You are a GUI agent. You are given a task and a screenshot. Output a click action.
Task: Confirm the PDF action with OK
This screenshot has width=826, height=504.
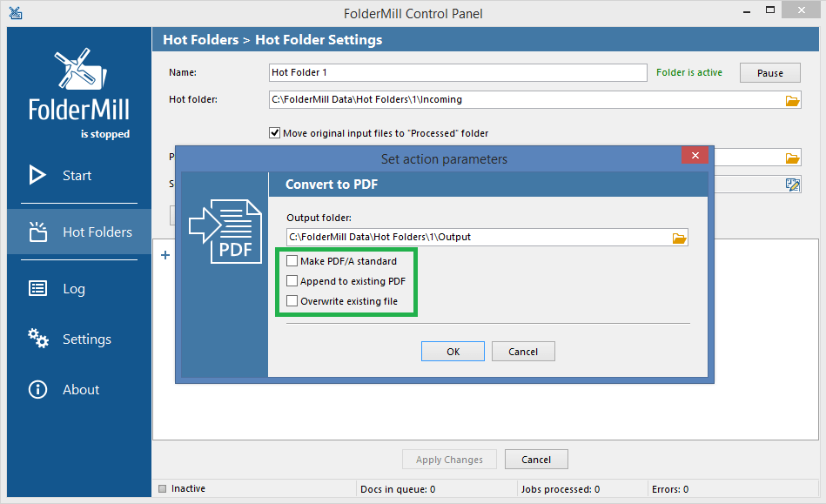click(453, 351)
